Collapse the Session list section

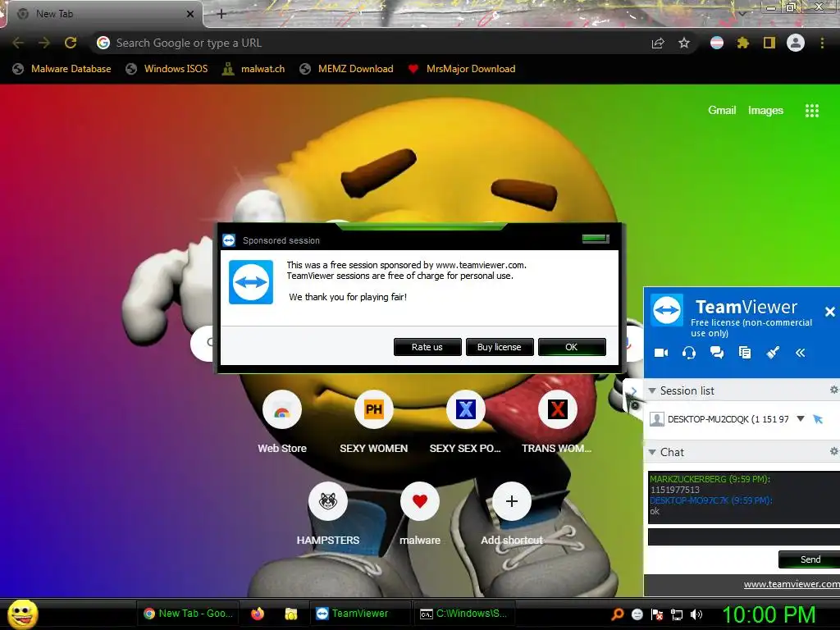tap(652, 390)
